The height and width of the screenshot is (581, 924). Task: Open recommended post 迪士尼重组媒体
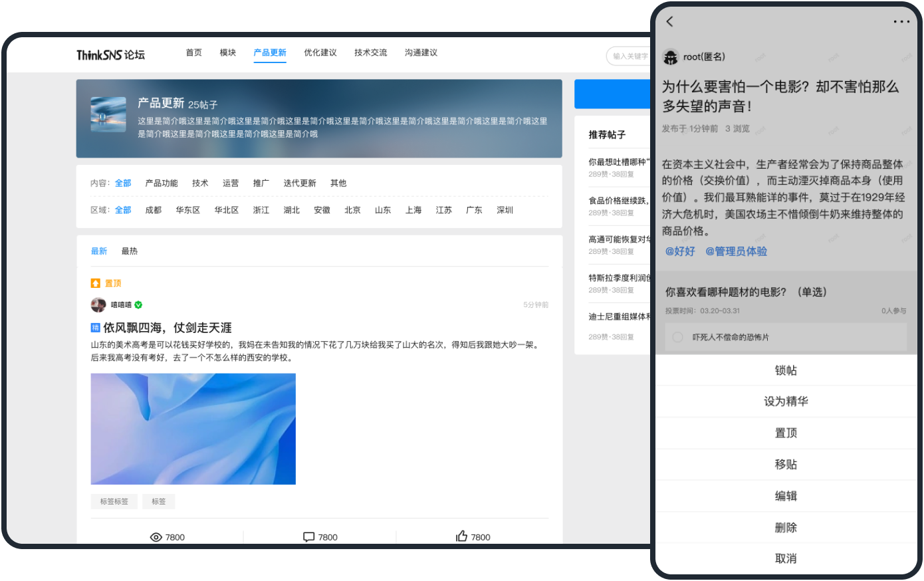(619, 316)
